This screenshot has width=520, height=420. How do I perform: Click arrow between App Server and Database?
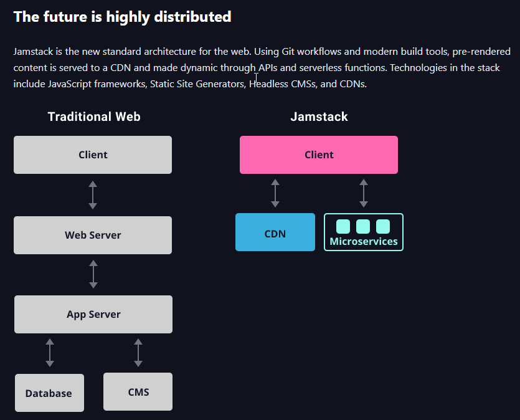pyautogui.click(x=50, y=353)
